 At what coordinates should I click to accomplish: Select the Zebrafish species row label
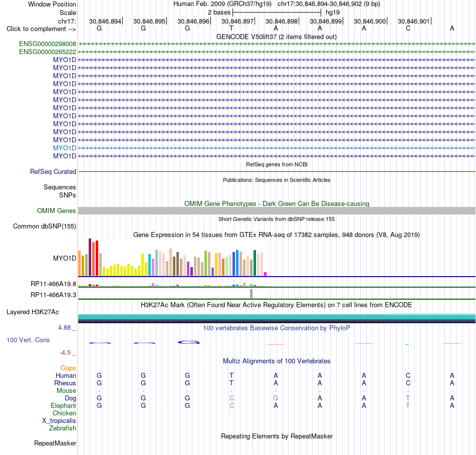point(63,428)
